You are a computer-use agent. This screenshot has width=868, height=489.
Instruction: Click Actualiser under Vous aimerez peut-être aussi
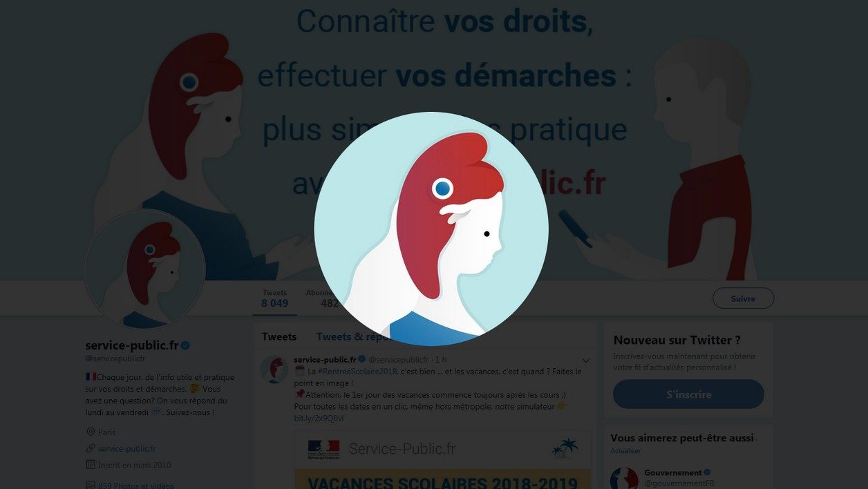click(625, 450)
